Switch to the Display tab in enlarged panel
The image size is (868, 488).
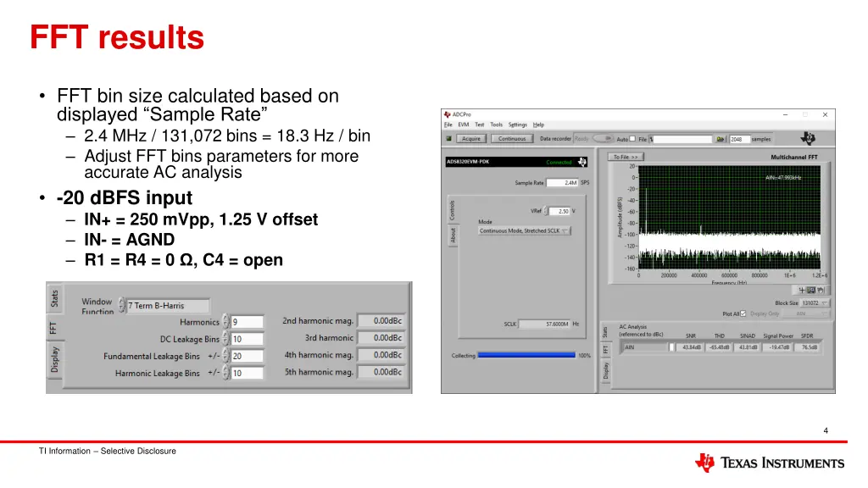point(54,360)
